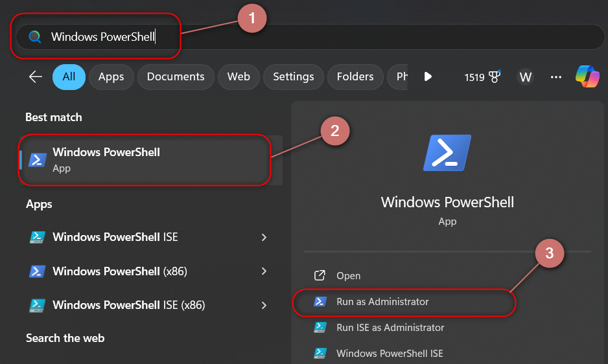Viewport: 608px width, 364px height.
Task: Select the All filter tab
Action: point(69,77)
